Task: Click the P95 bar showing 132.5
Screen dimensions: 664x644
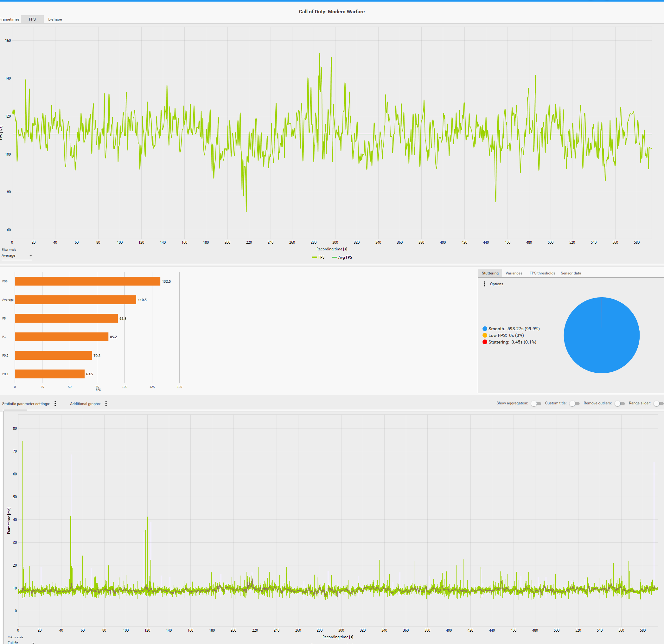Action: (x=87, y=281)
